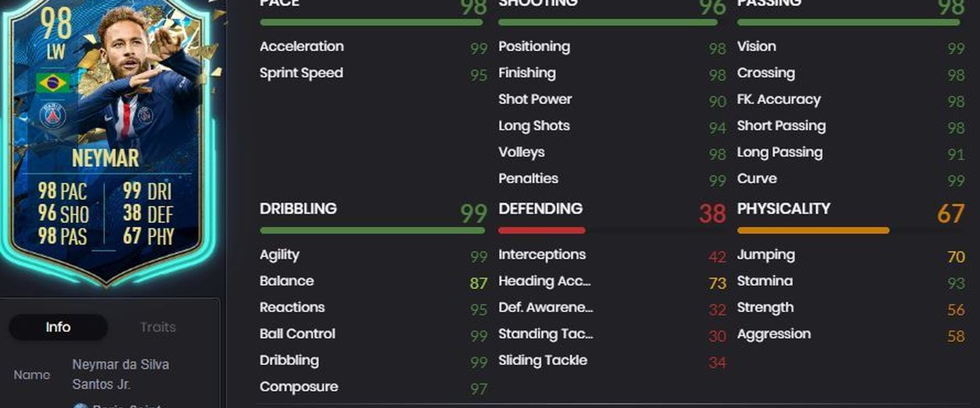Click the DRIBBLING category header
The height and width of the screenshot is (408, 980).
tap(298, 209)
